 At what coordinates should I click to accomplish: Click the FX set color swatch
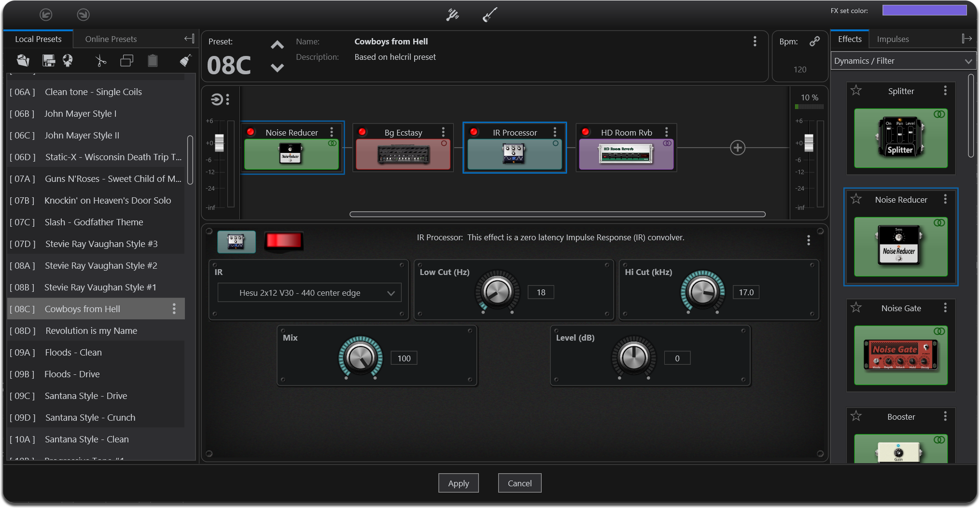(x=924, y=11)
